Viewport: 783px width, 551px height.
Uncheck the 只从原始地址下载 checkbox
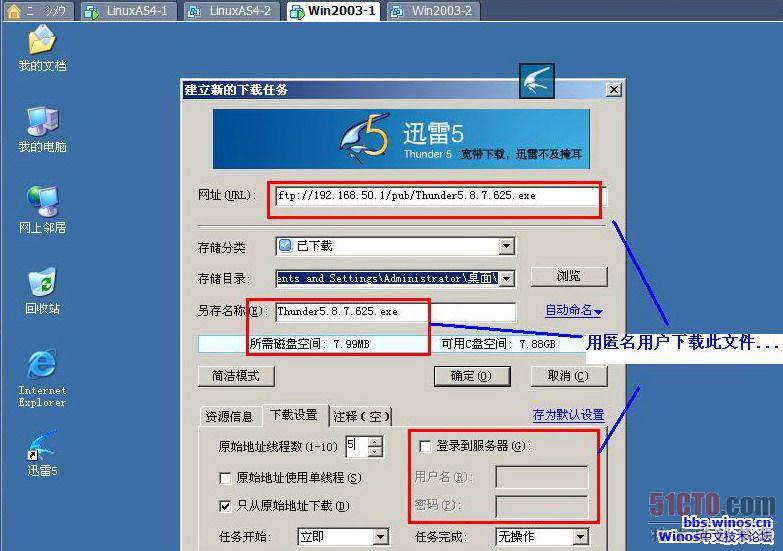point(225,507)
